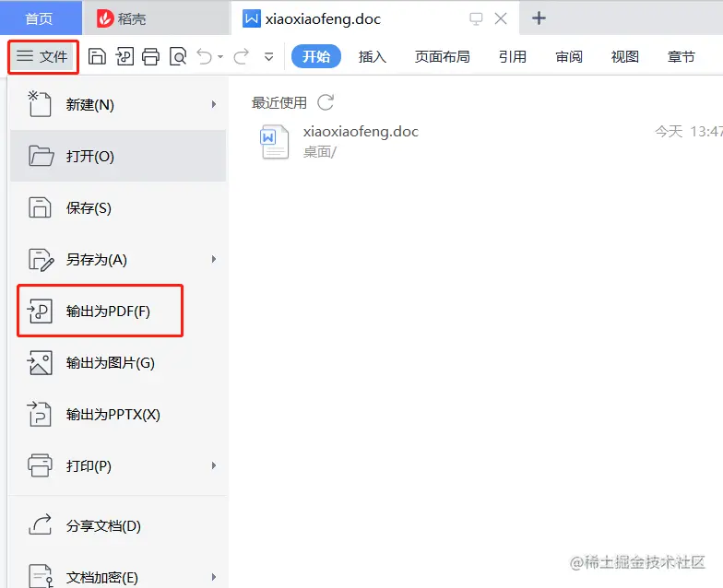Click the 桌面/ path under recent file
The width and height of the screenshot is (723, 588).
coord(319,151)
